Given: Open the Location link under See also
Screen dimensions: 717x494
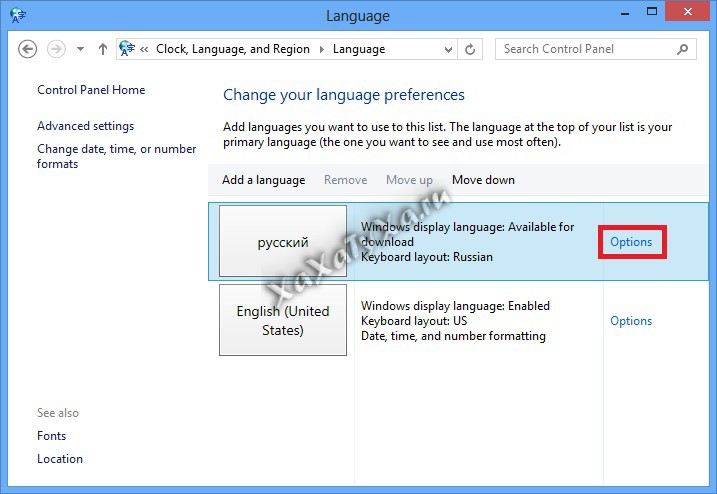Looking at the screenshot, I should pos(60,459).
